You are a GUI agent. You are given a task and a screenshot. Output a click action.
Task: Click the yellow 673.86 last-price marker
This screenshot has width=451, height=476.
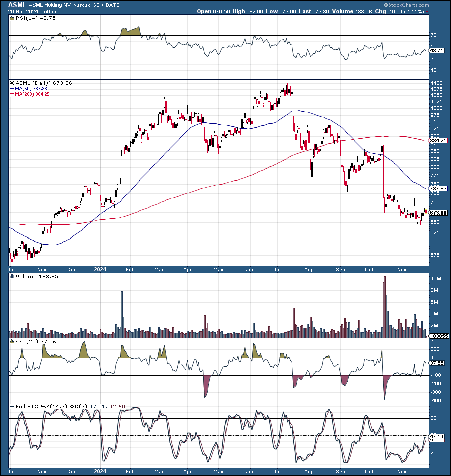(x=436, y=213)
